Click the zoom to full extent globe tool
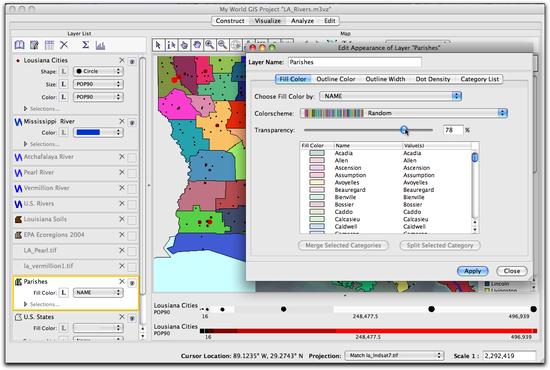This screenshot has height=370, width=550. [x=235, y=45]
